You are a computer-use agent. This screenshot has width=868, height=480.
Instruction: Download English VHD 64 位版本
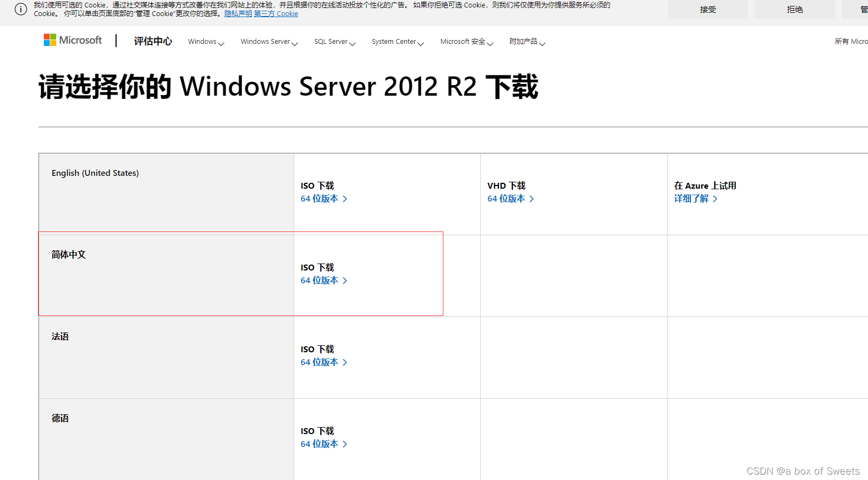510,198
